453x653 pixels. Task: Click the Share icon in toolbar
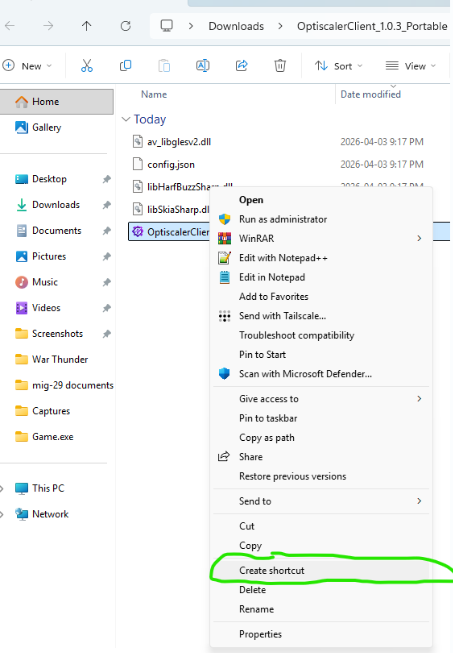(241, 66)
